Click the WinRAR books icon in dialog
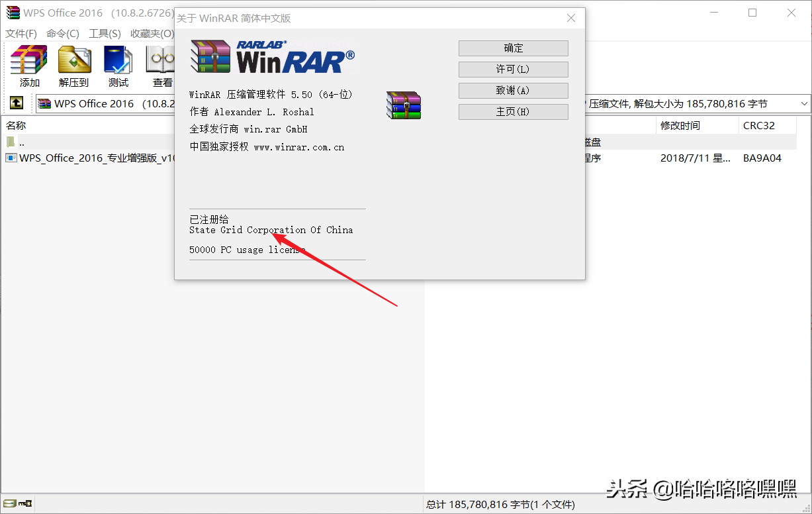The height and width of the screenshot is (514, 812). point(404,105)
